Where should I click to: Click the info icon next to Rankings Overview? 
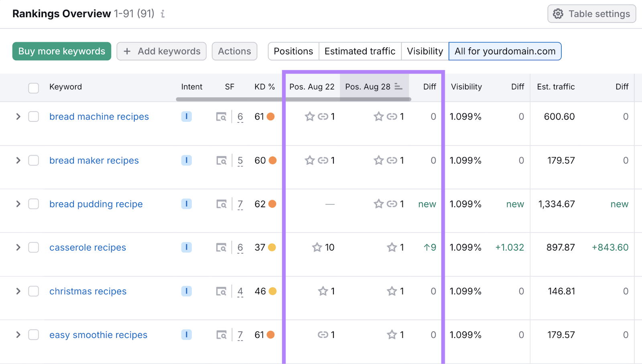pyautogui.click(x=163, y=13)
